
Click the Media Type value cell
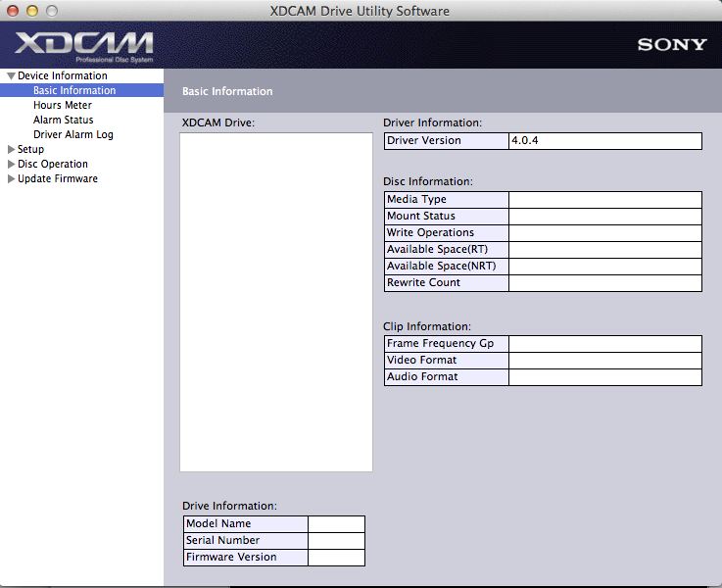coord(605,200)
